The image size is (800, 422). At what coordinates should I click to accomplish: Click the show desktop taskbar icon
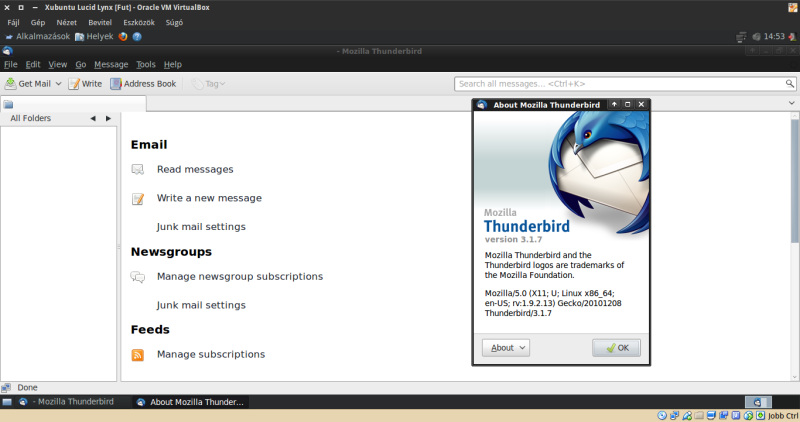point(7,402)
